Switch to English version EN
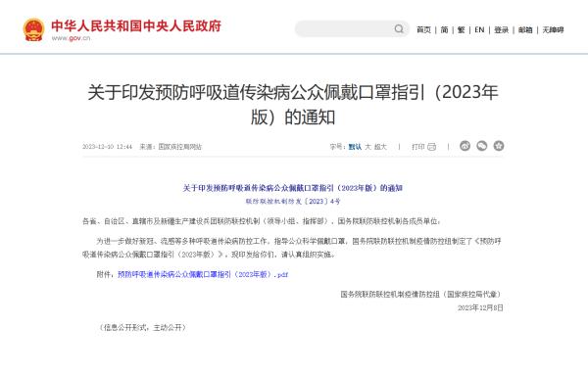 (x=479, y=30)
